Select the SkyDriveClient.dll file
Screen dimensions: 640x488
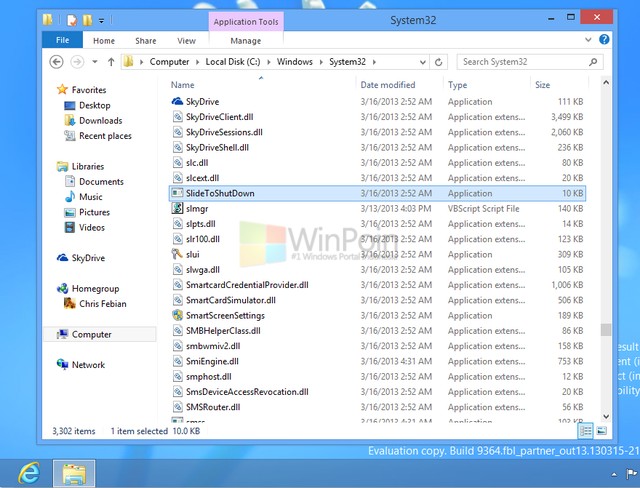pos(378,117)
